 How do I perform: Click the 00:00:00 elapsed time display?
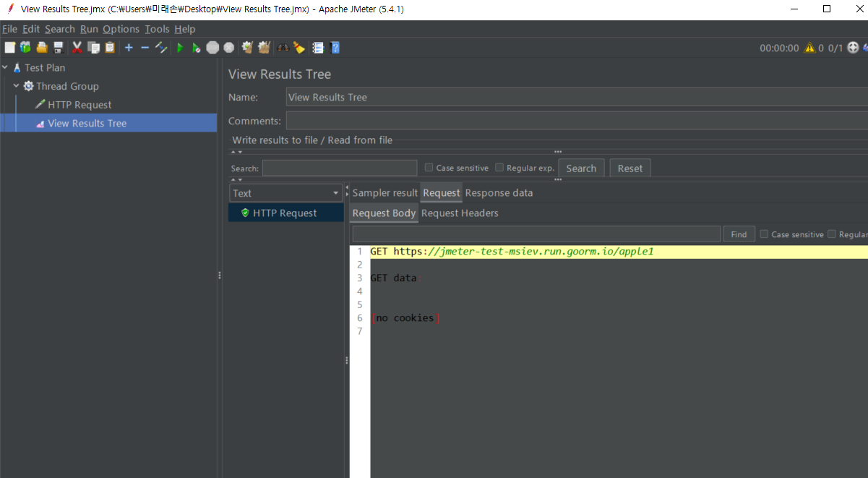[x=779, y=48]
